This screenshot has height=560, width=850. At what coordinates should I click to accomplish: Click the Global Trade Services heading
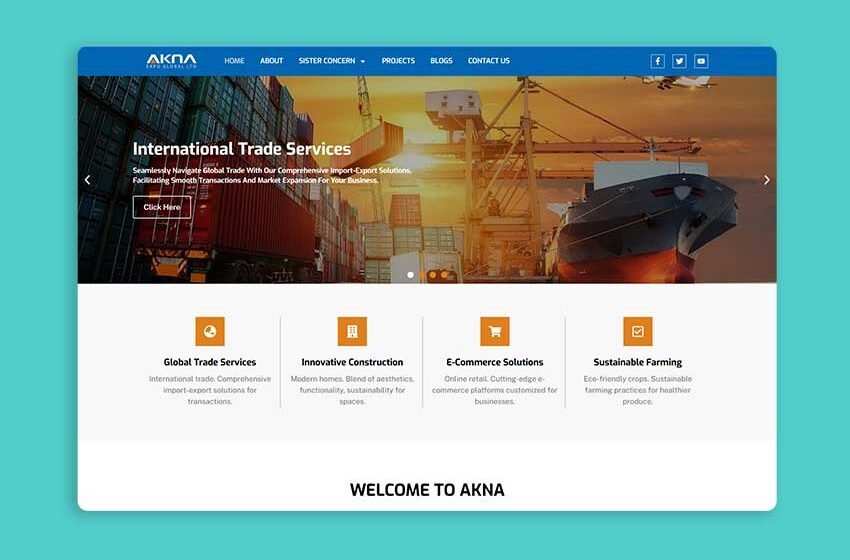click(210, 362)
